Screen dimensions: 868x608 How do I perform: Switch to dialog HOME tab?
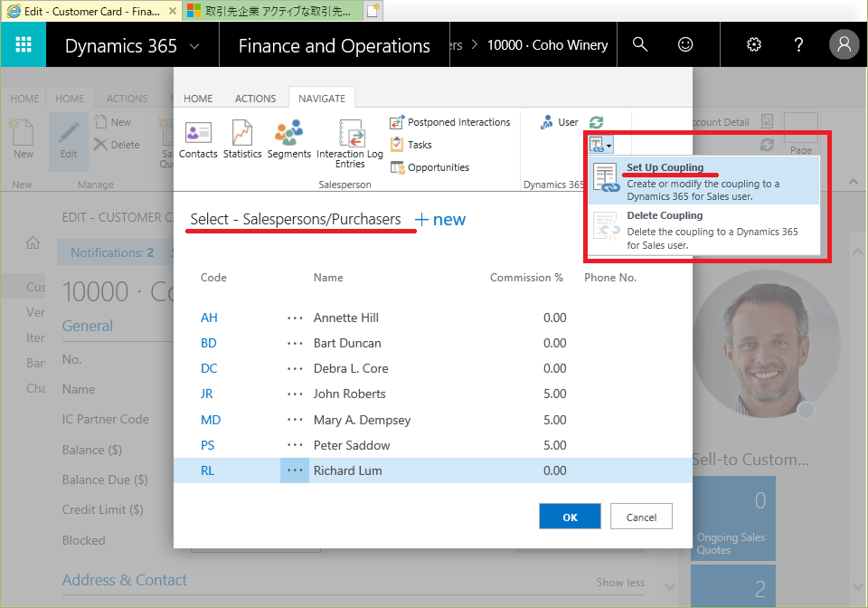point(198,99)
